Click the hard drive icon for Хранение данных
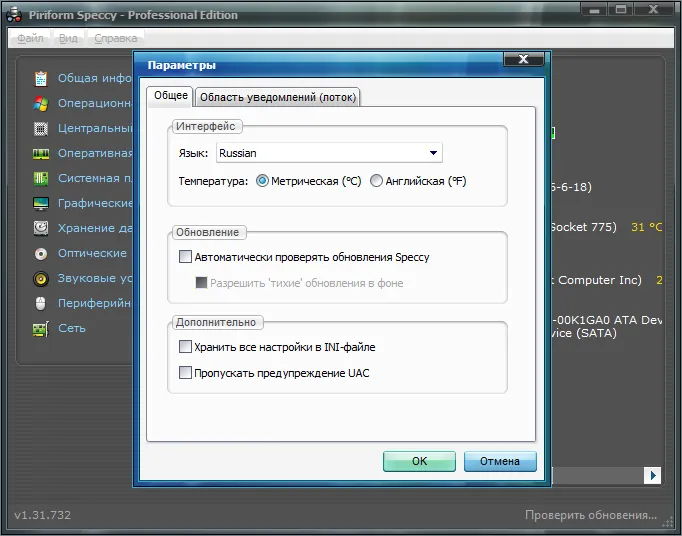The height and width of the screenshot is (536, 682). 41,228
